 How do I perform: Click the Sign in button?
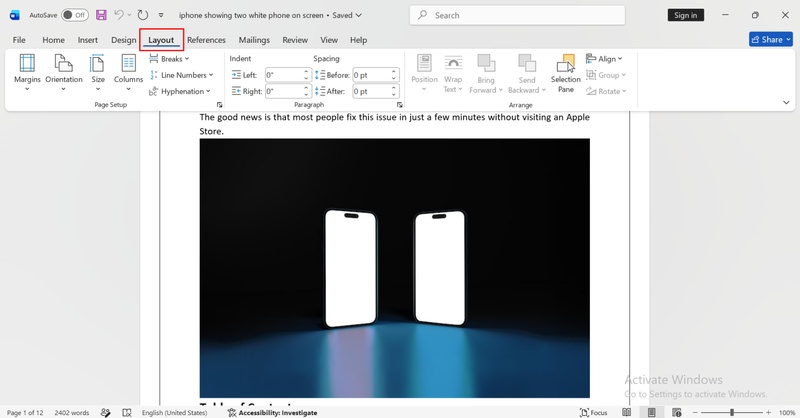(x=685, y=15)
